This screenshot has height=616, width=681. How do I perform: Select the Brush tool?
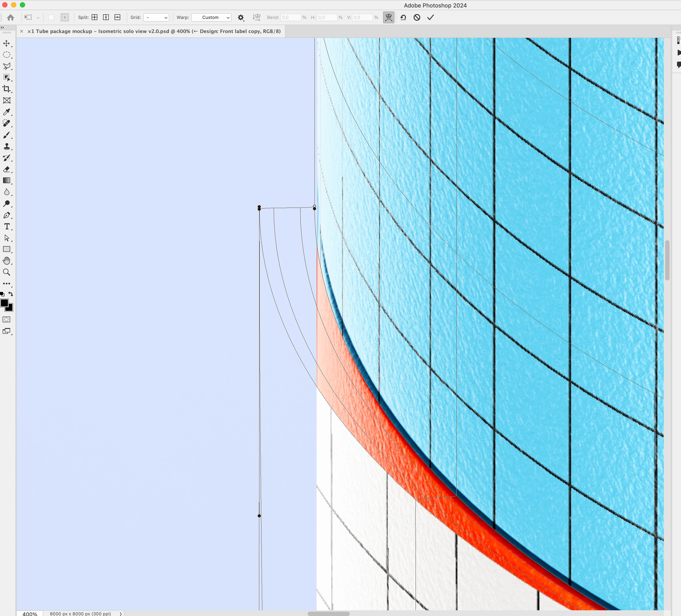click(x=6, y=135)
